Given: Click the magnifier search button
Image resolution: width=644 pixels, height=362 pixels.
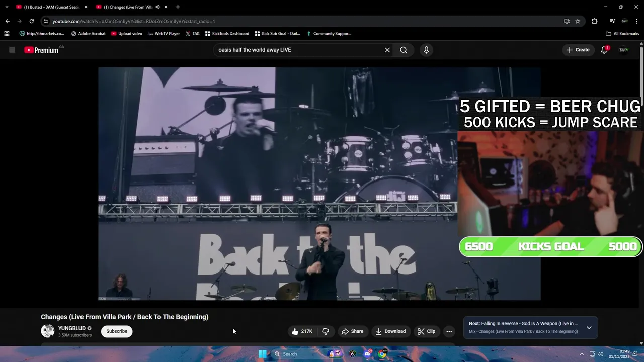Looking at the screenshot, I should coord(404,50).
